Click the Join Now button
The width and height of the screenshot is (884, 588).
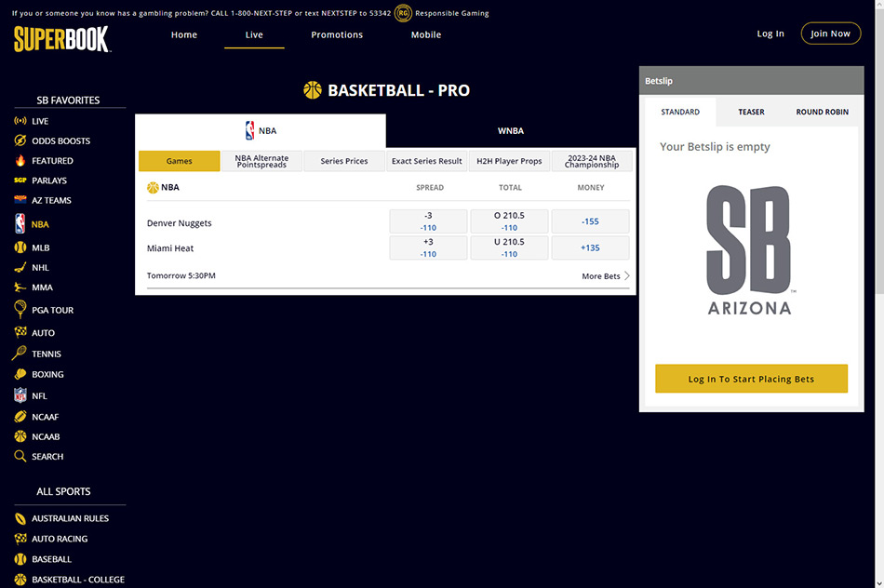[x=830, y=33]
